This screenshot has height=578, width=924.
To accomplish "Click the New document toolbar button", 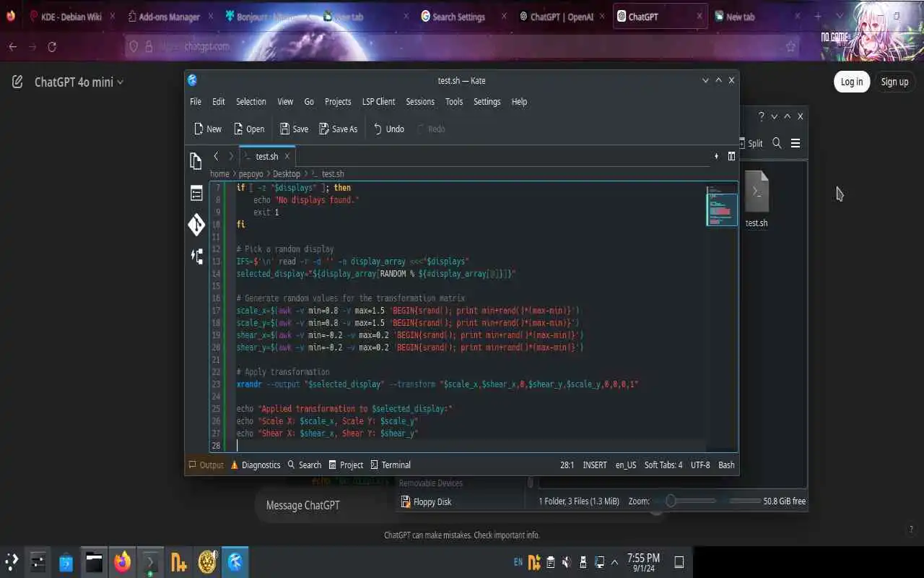I will click(x=207, y=129).
